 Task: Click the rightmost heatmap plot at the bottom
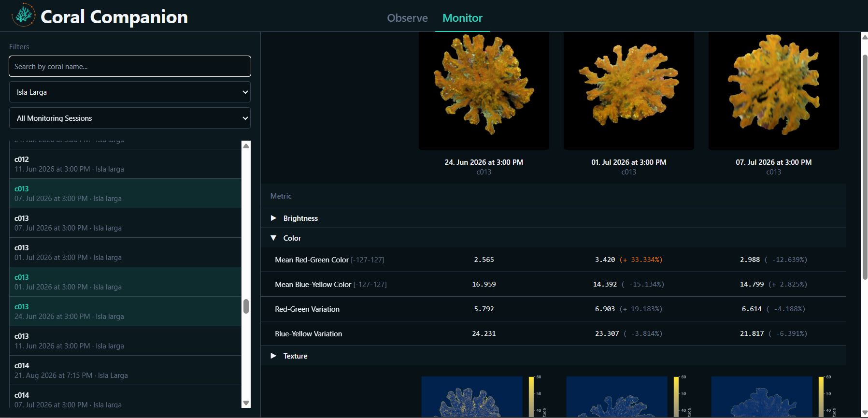click(x=762, y=397)
